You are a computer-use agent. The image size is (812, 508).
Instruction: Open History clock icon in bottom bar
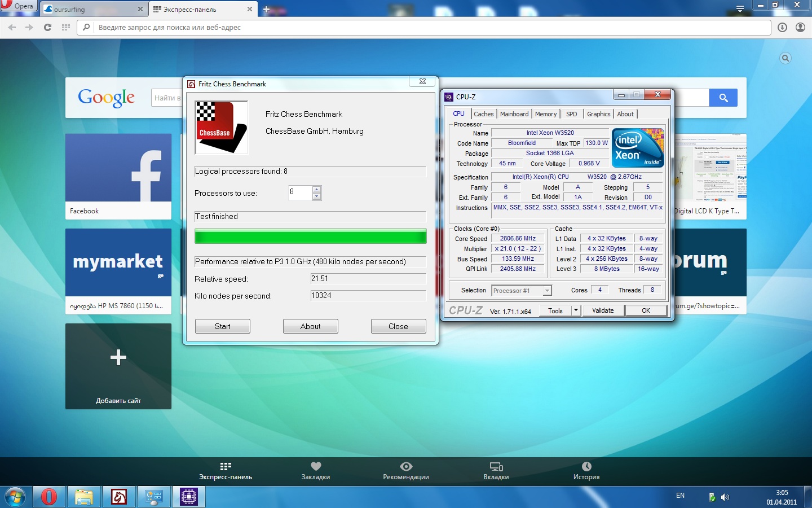(586, 466)
